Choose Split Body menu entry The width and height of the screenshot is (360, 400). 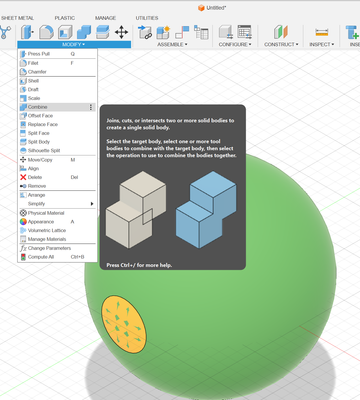pos(57,142)
